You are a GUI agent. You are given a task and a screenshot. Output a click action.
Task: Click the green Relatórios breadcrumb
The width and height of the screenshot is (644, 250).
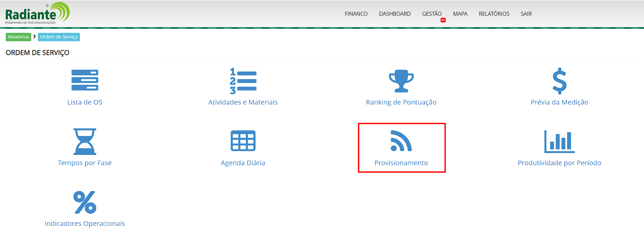click(x=18, y=37)
